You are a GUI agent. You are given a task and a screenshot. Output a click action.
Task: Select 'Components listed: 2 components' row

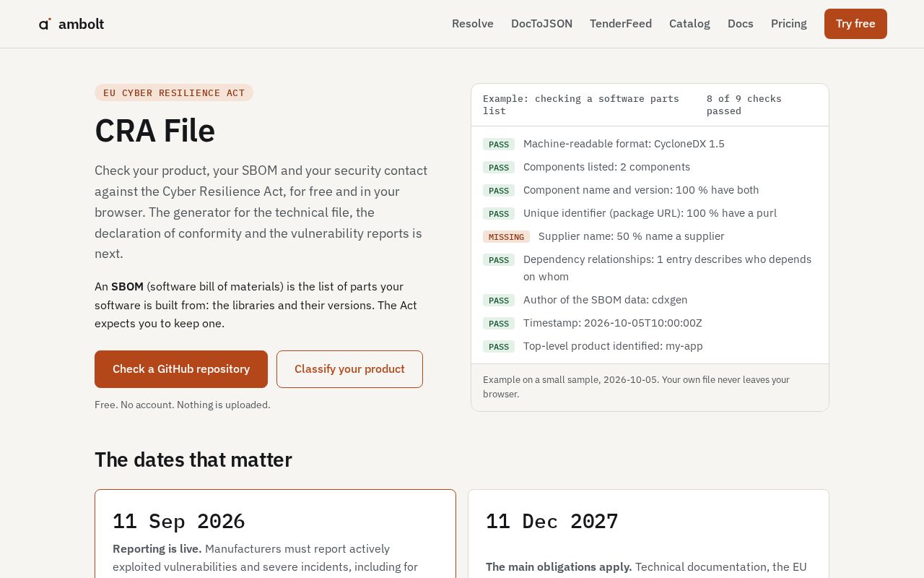[x=650, y=167]
